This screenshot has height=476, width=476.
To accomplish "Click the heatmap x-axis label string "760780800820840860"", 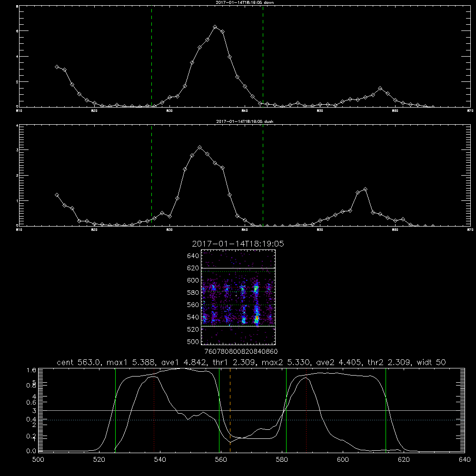I will [x=241, y=352].
